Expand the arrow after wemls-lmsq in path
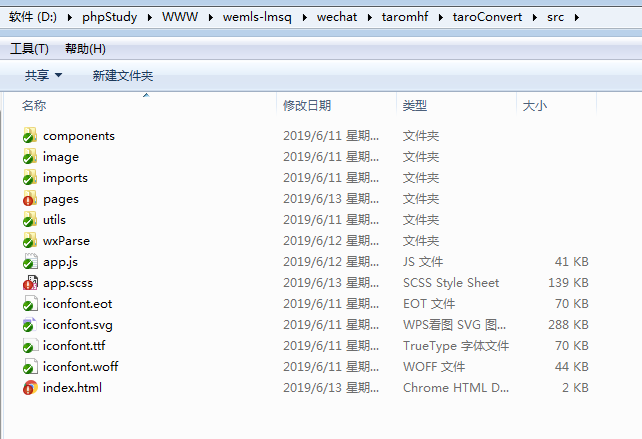Viewport: 642px width, 439px height. click(x=304, y=17)
